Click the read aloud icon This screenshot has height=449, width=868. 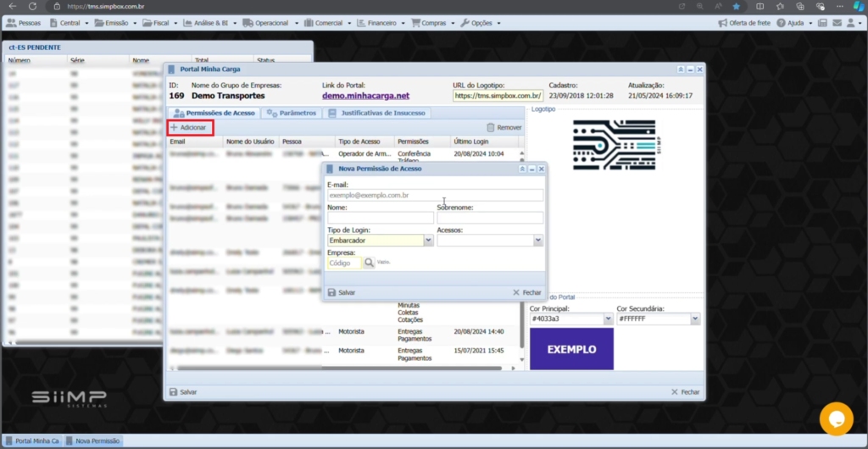(718, 7)
